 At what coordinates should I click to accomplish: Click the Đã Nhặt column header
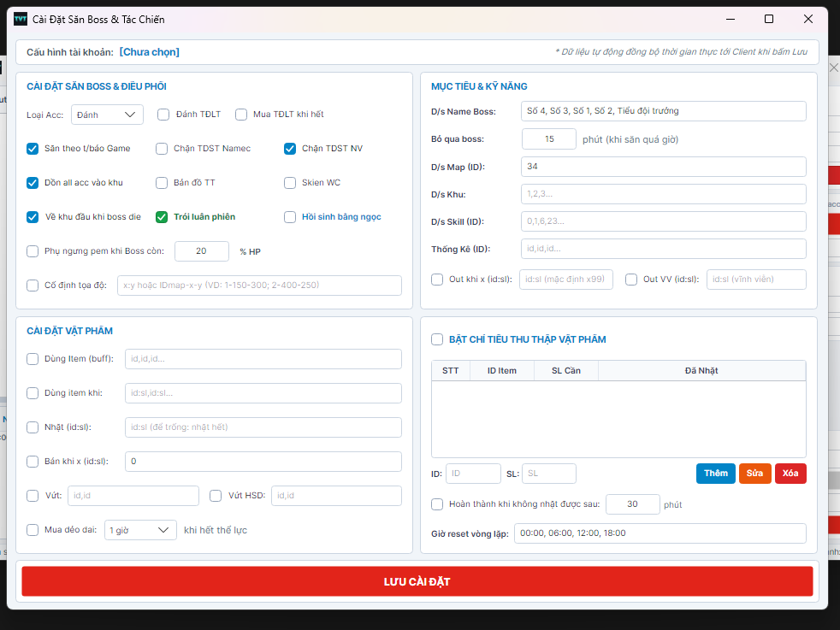click(x=701, y=370)
